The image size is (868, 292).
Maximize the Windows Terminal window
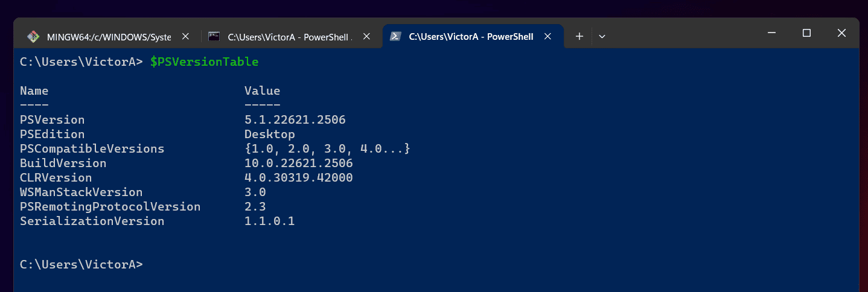pyautogui.click(x=806, y=33)
